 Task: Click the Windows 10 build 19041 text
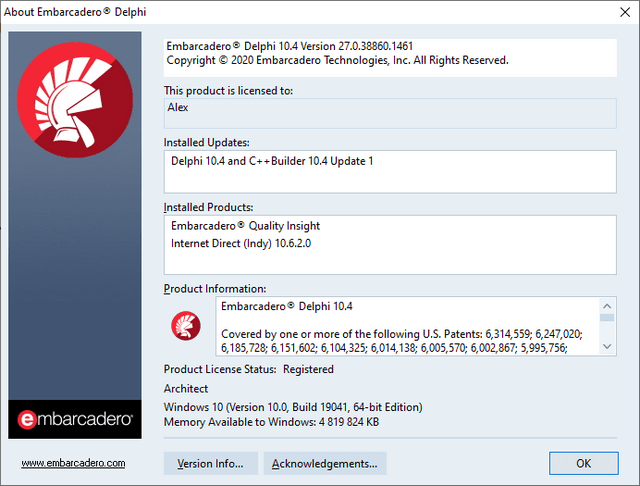293,407
